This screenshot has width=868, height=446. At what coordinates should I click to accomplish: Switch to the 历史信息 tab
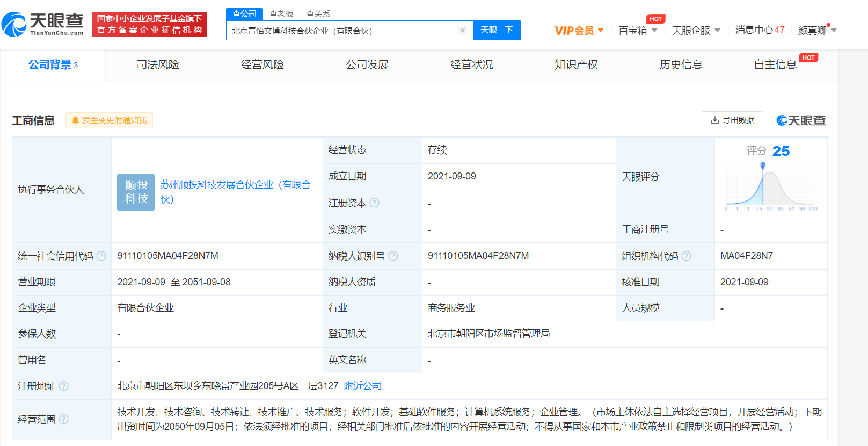[x=681, y=65]
